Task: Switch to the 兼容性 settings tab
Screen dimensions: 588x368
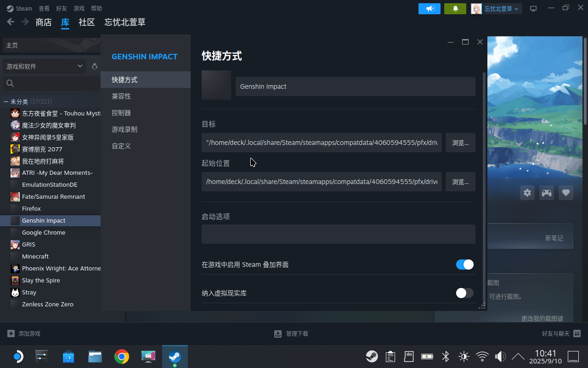Action: 146,96
